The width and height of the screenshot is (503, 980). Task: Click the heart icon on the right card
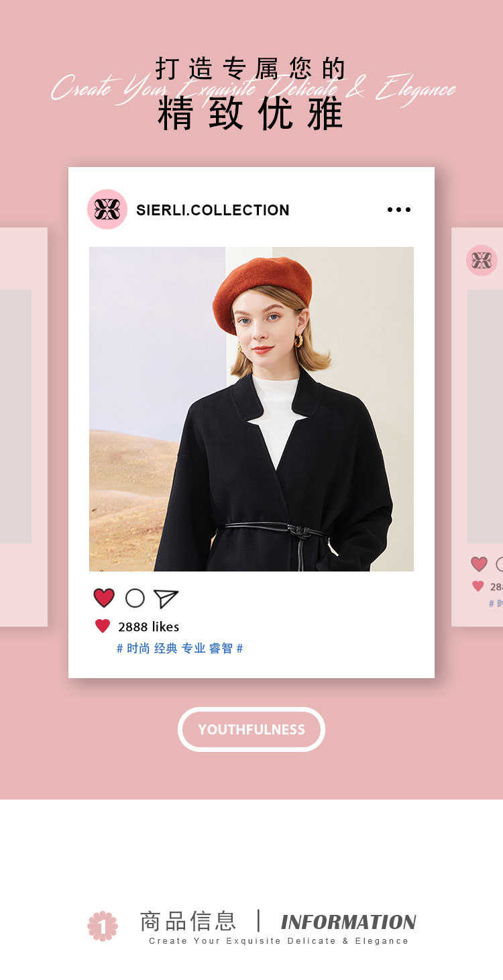tap(479, 564)
